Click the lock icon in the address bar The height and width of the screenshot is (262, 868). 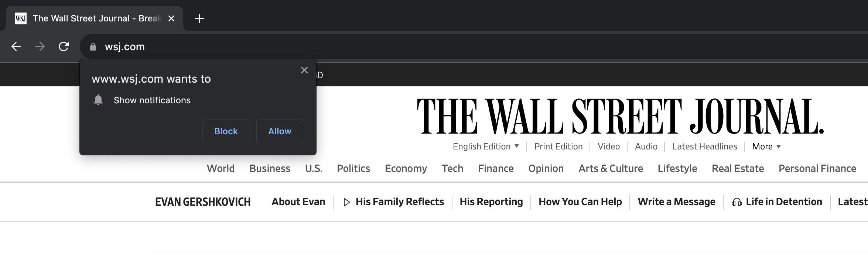coord(92,46)
